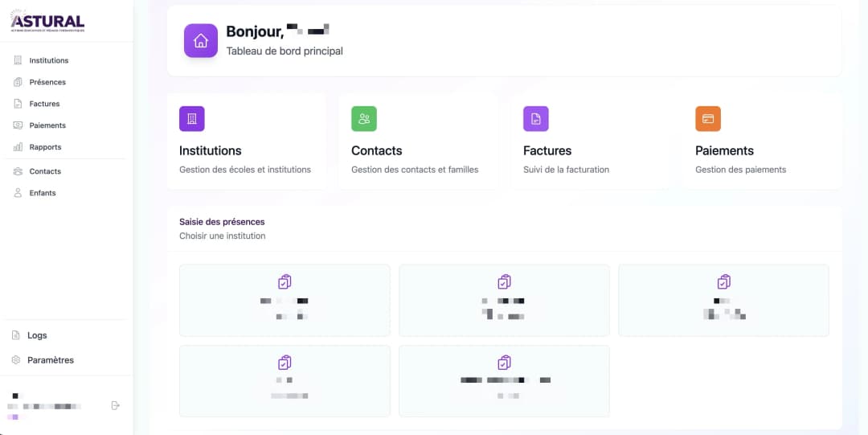Go to Présences in the sidebar
The height and width of the screenshot is (435, 868).
click(47, 82)
